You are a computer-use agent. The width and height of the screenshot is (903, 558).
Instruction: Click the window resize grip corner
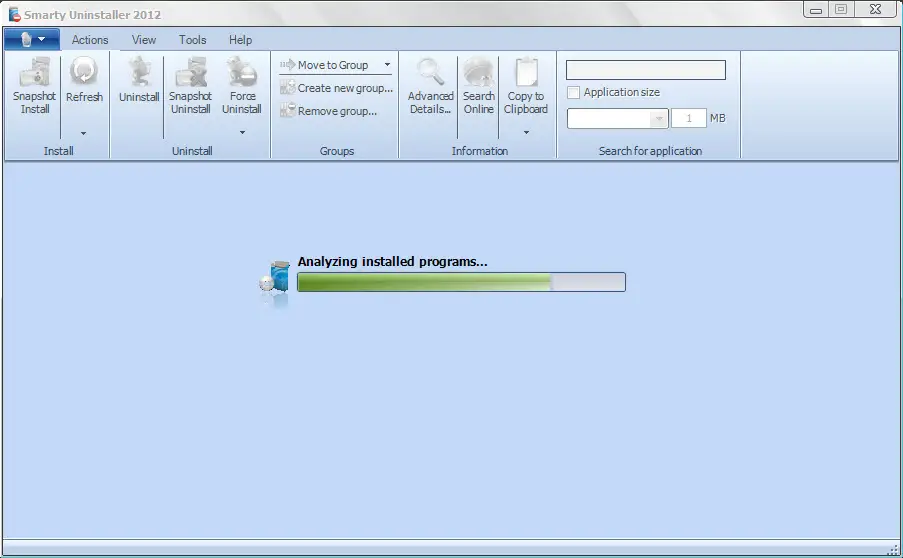[893, 549]
